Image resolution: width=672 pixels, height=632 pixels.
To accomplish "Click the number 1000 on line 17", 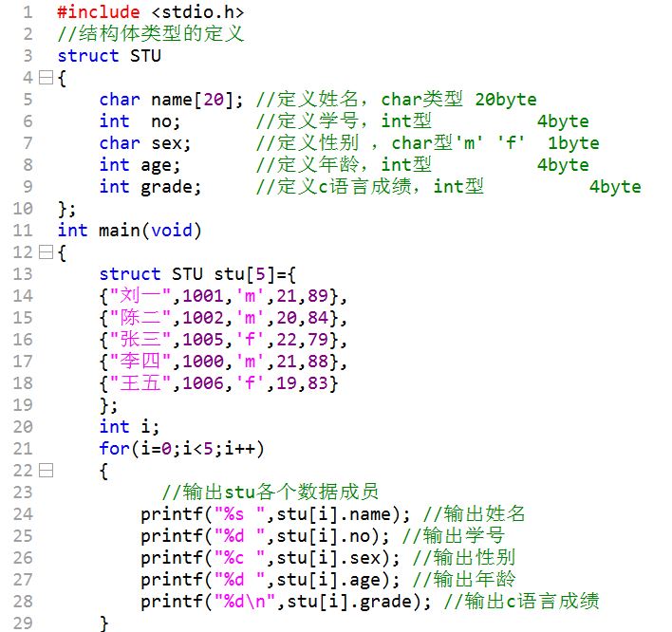I will [203, 362].
